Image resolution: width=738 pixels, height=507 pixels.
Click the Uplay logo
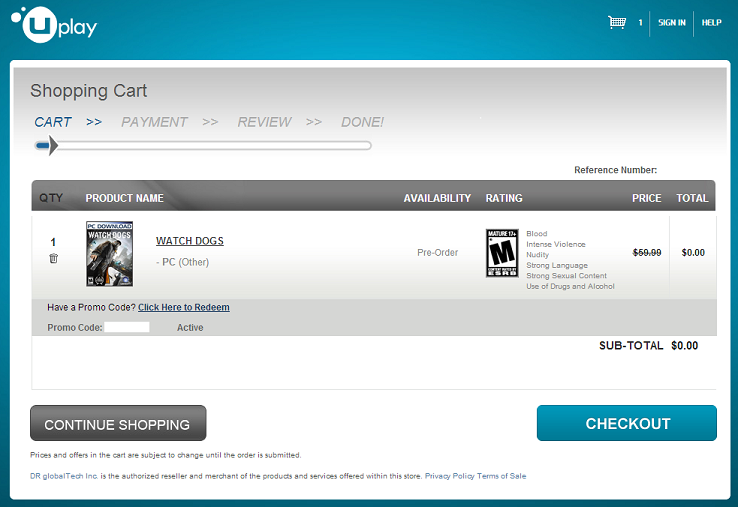click(54, 25)
